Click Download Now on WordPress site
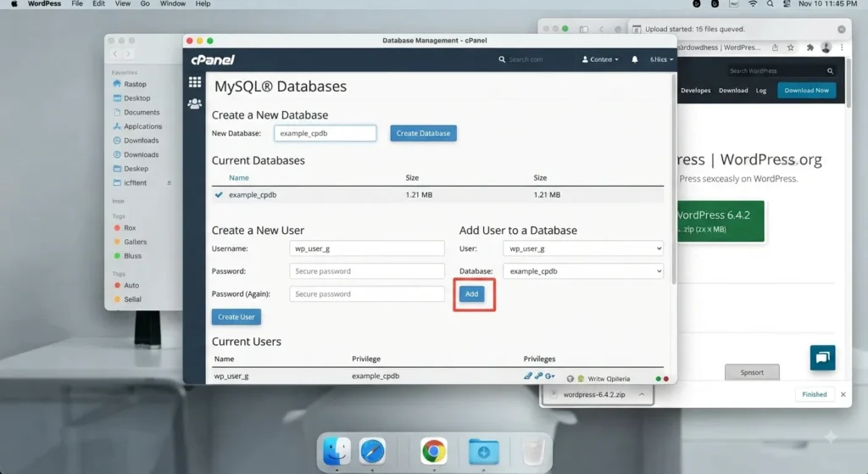The image size is (868, 474). (x=807, y=90)
